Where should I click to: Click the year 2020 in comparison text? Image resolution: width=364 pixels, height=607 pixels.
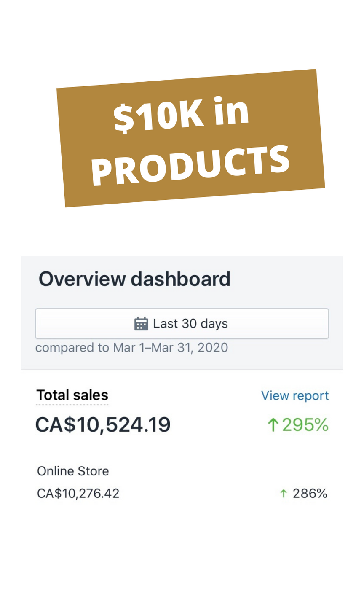coord(212,348)
